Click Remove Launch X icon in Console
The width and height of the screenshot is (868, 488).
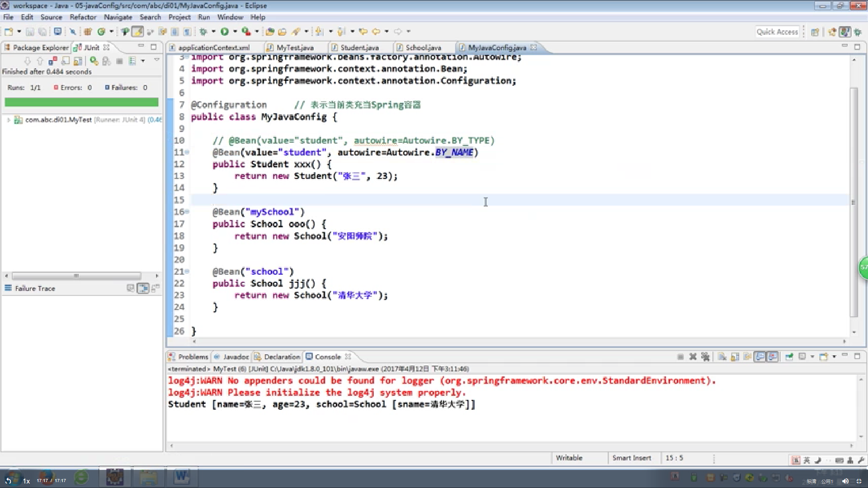693,357
